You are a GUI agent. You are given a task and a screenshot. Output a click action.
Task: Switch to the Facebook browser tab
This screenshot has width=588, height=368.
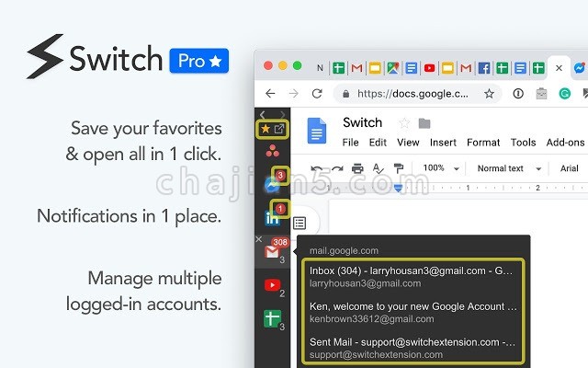[484, 68]
